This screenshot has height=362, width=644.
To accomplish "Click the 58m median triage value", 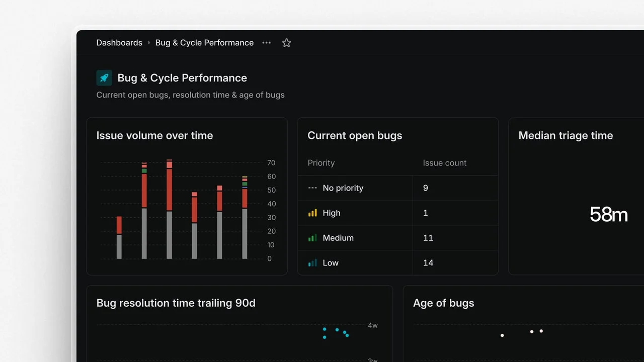I will pos(609,215).
